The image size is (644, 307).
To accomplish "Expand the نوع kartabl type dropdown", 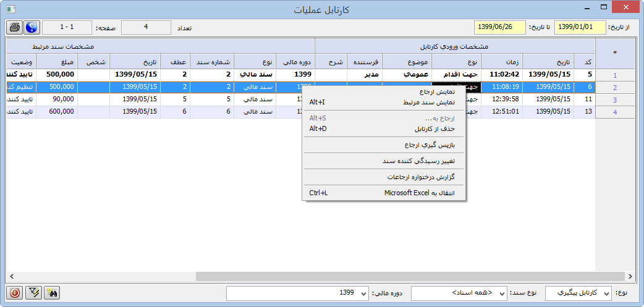I will pos(605,293).
